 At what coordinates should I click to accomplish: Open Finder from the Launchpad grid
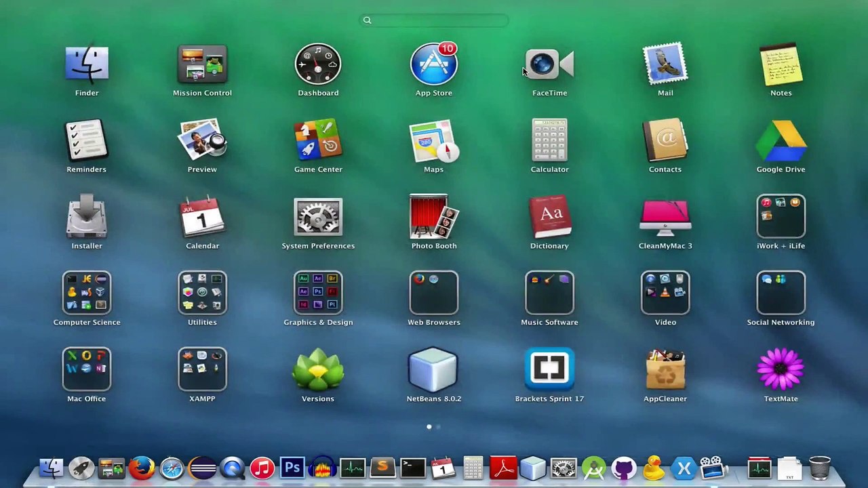87,64
